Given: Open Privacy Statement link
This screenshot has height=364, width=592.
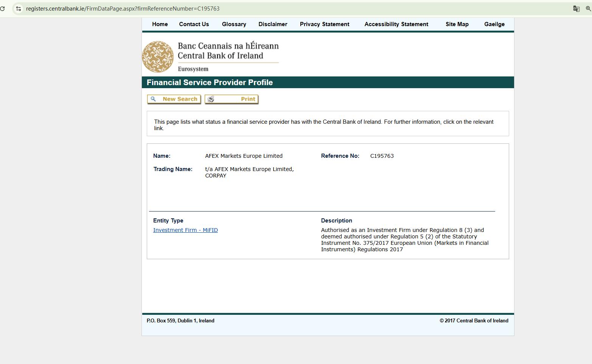Looking at the screenshot, I should tap(325, 24).
